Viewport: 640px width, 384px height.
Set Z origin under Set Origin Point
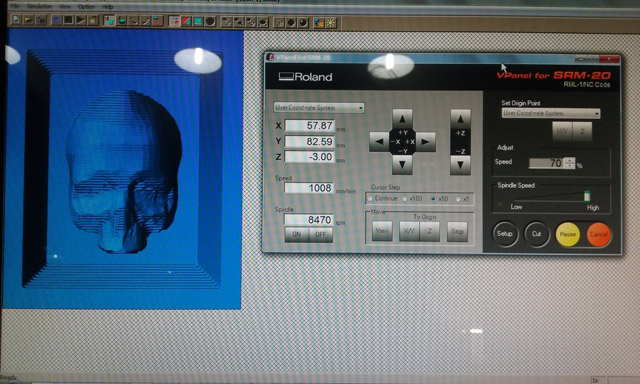point(582,131)
